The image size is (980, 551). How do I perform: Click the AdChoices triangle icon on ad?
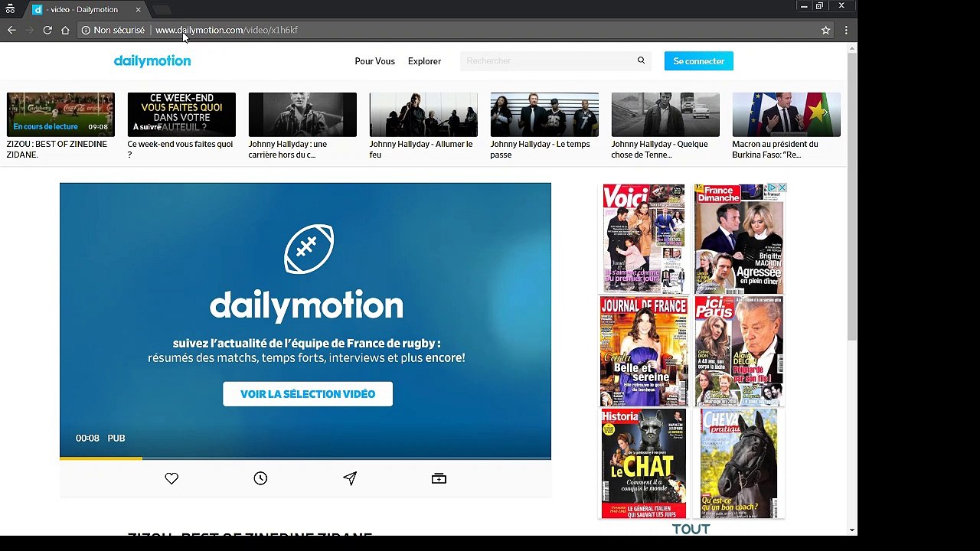[x=773, y=187]
